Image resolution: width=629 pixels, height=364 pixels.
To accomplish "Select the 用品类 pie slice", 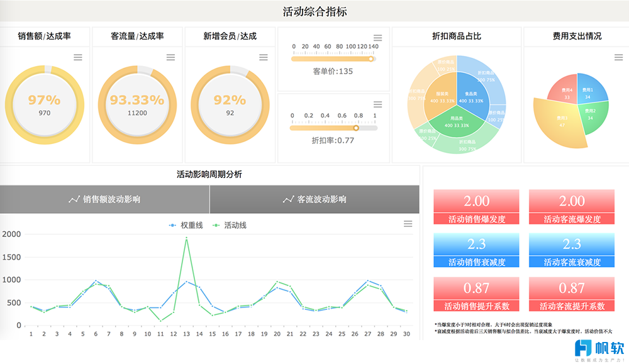I will point(457,122).
